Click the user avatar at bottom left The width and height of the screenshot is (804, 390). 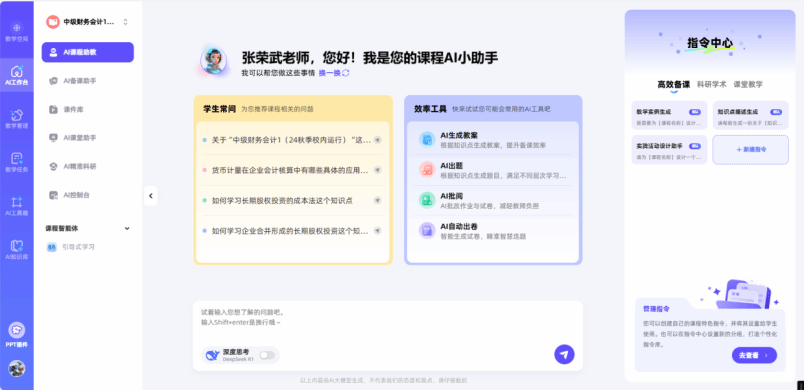click(16, 368)
